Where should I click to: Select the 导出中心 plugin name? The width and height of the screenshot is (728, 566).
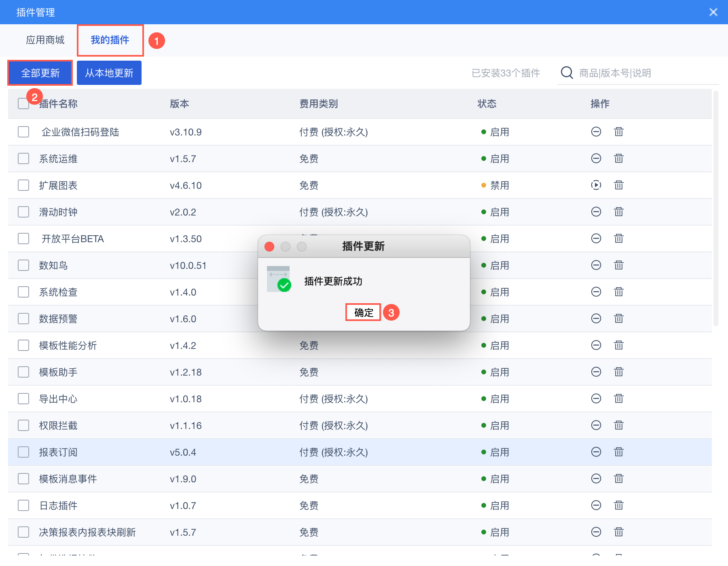pyautogui.click(x=58, y=399)
